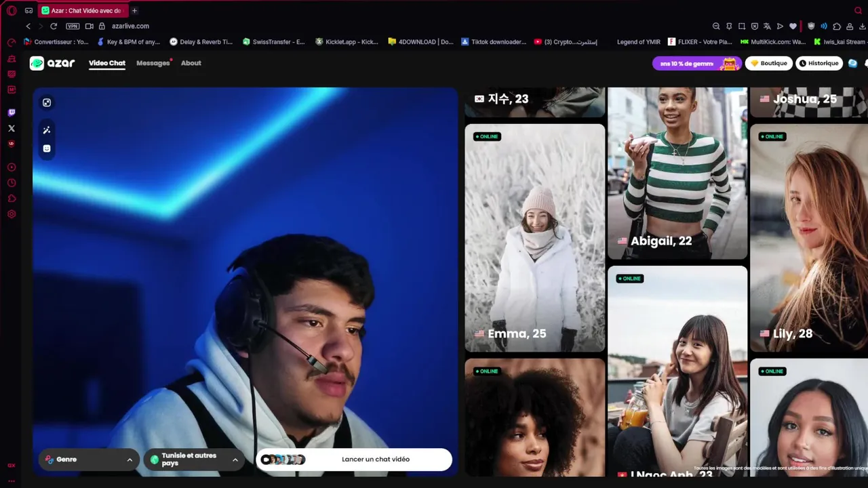Screen dimensions: 868x488
Task: Click the translate page icon
Action: [x=767, y=26]
